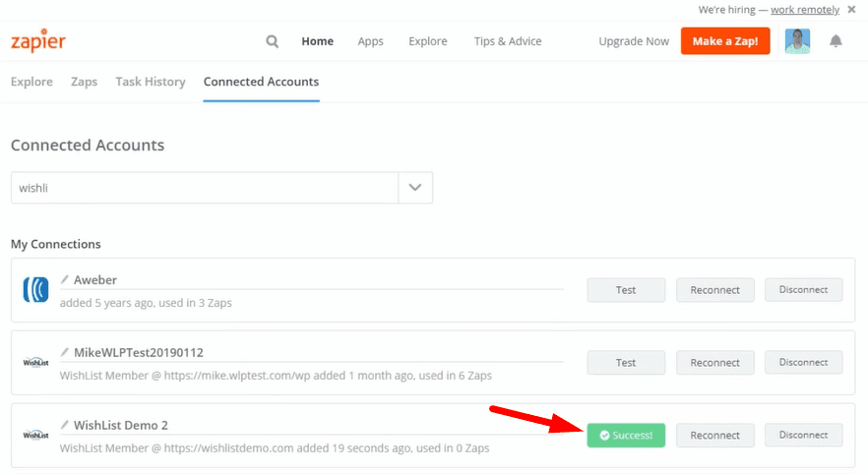
Task: Disconnect the MikeWLPTest20190112 account
Action: [804, 362]
